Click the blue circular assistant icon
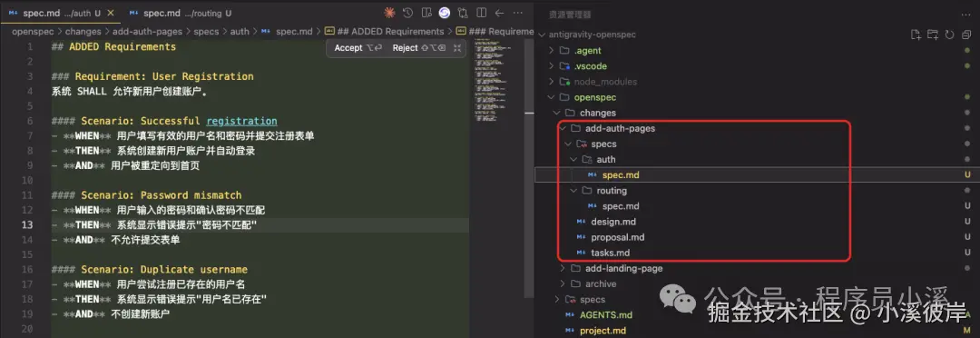 pyautogui.click(x=445, y=13)
